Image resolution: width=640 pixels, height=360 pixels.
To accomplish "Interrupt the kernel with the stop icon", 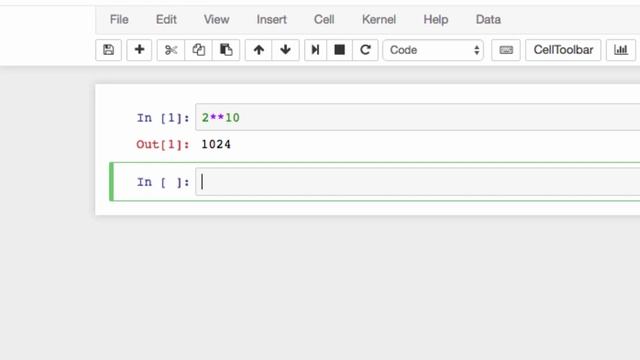I will [340, 50].
